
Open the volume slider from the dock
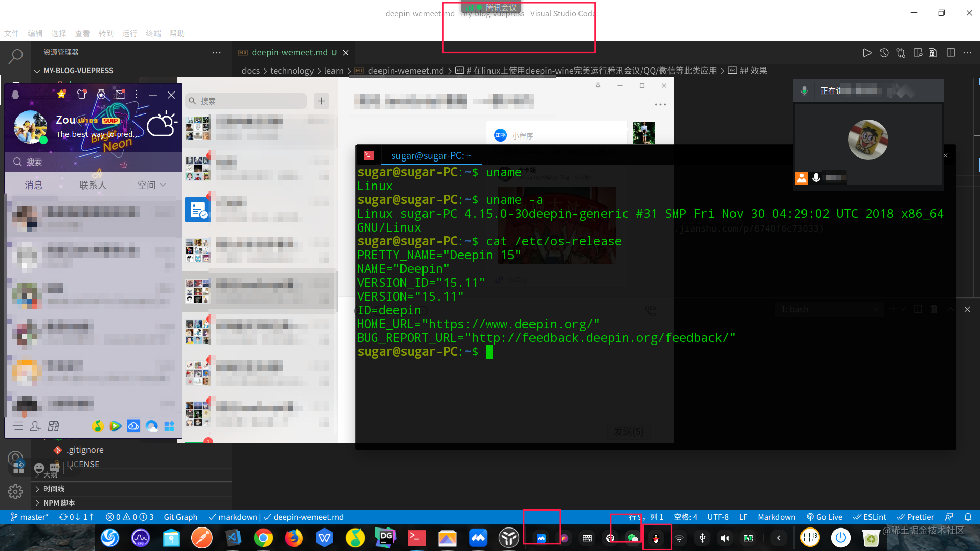(x=725, y=538)
